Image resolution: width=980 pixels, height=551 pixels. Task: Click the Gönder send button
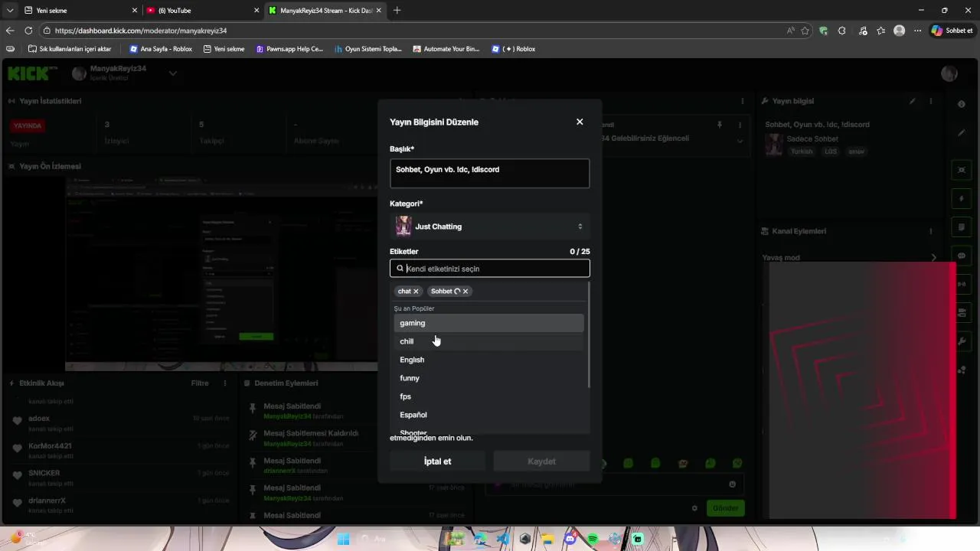click(725, 508)
